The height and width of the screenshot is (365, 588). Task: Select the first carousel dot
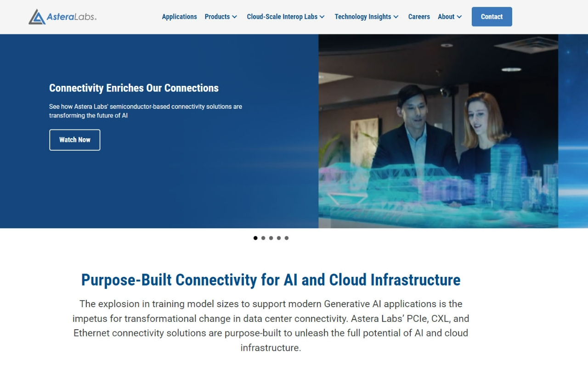point(255,238)
